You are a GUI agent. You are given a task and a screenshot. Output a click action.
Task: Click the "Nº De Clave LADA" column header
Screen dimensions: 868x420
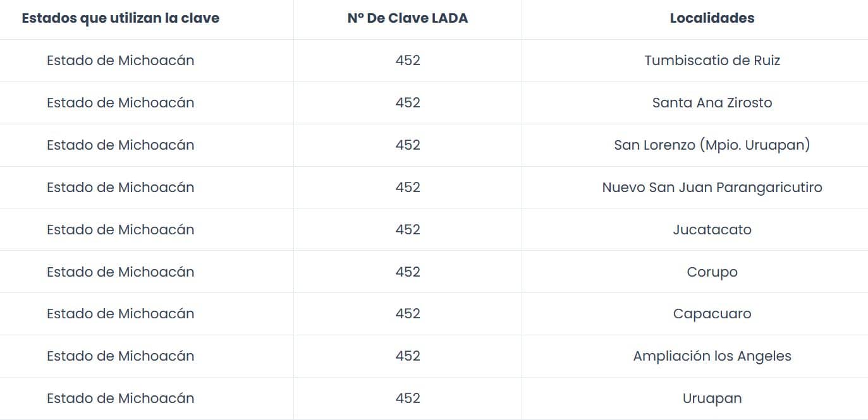coord(408,18)
